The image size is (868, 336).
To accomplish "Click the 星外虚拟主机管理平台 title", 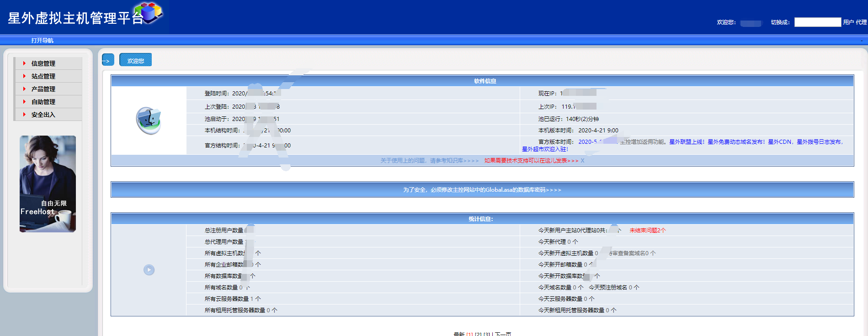I will [75, 18].
